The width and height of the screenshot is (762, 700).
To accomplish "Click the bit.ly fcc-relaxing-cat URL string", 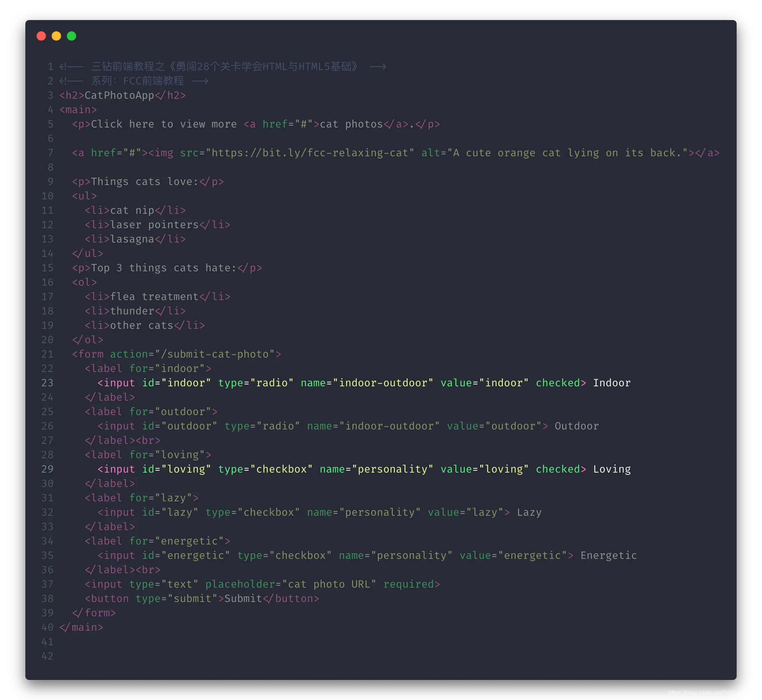I will pyautogui.click(x=309, y=153).
